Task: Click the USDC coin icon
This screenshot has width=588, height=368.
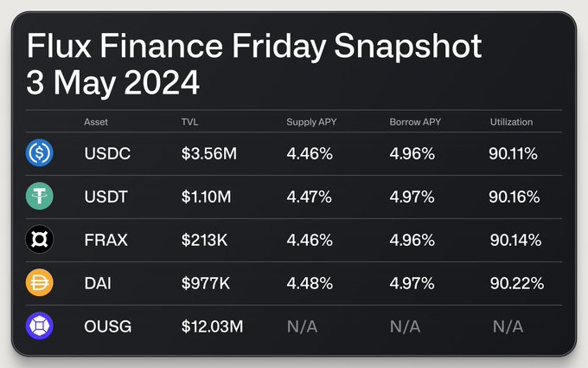Action: (41, 154)
